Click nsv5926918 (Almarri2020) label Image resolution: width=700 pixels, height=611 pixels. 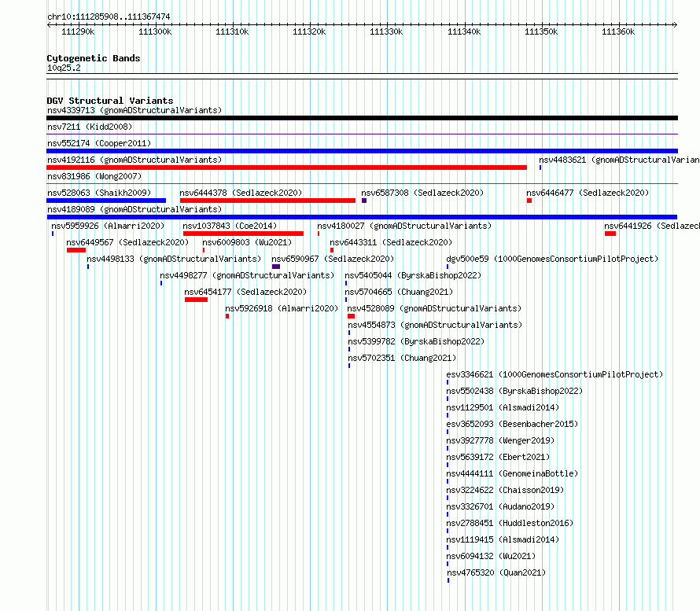(282, 308)
